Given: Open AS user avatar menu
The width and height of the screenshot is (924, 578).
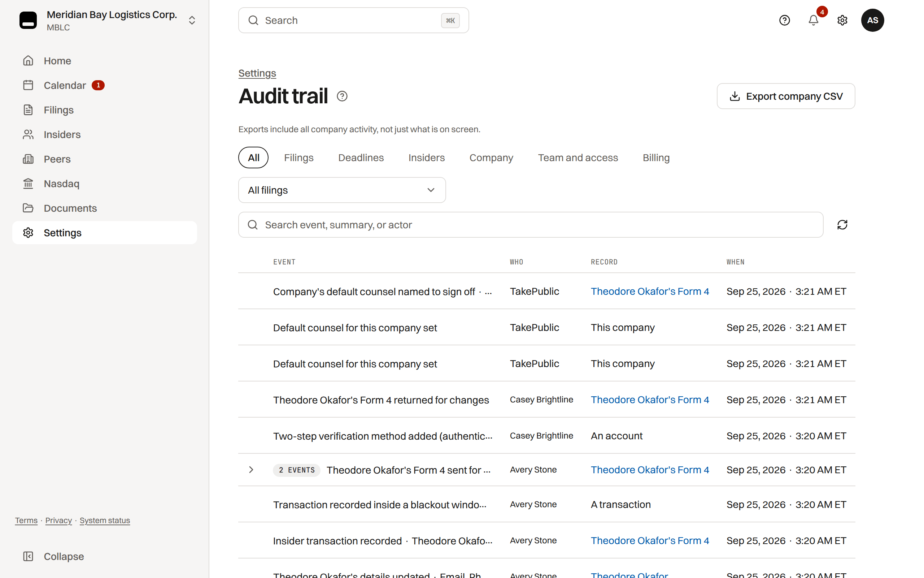Looking at the screenshot, I should coord(872,20).
